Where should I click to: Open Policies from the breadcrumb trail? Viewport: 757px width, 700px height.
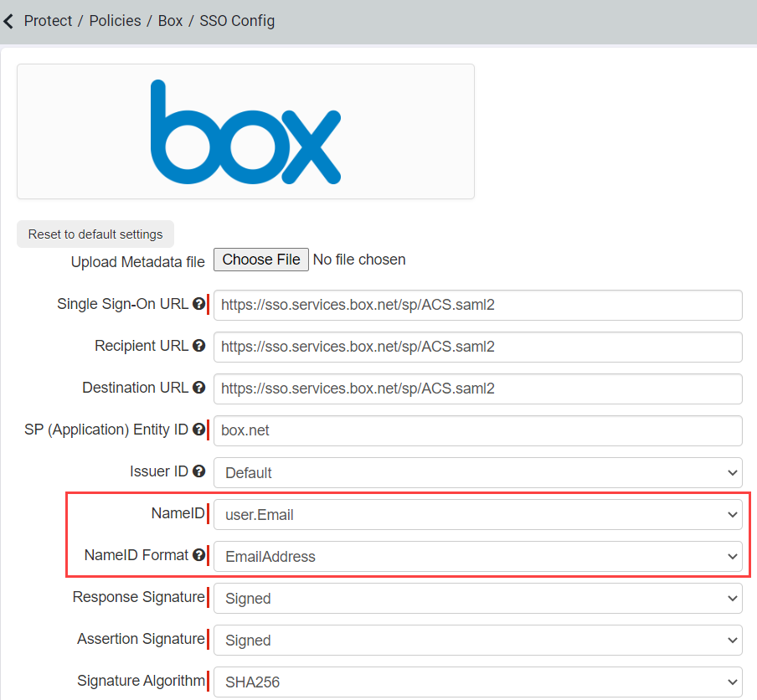tap(115, 21)
